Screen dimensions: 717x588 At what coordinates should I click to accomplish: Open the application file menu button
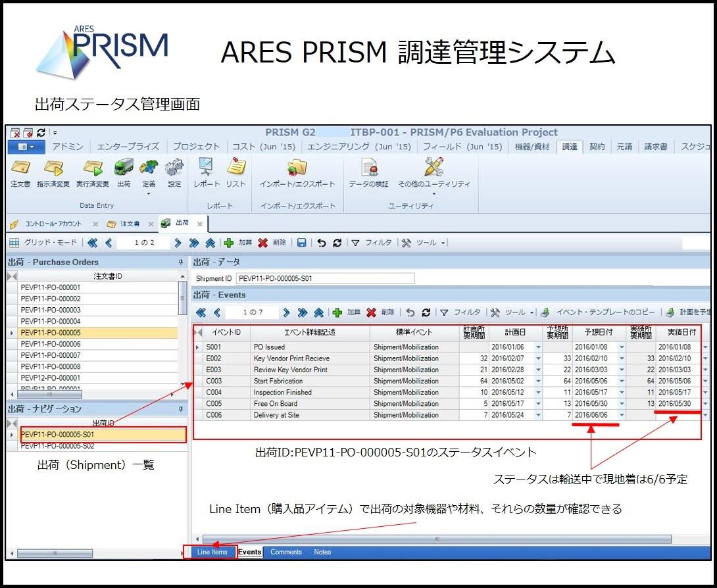coord(26,147)
